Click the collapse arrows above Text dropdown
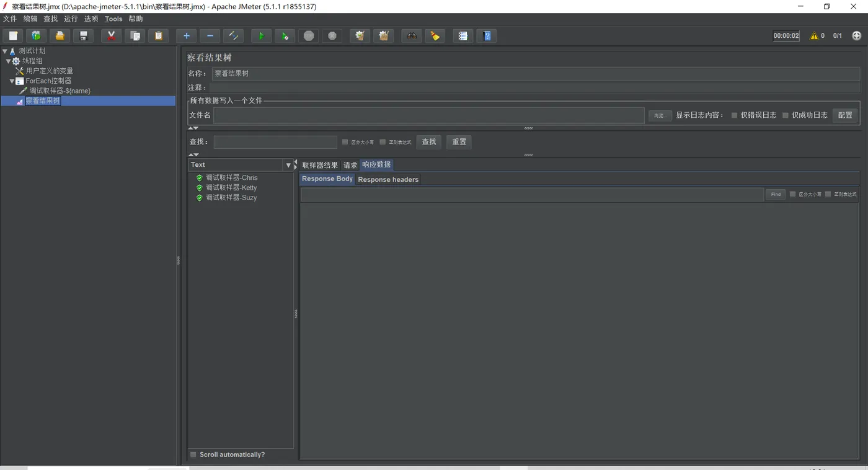Viewport: 868px width, 470px height. point(193,155)
